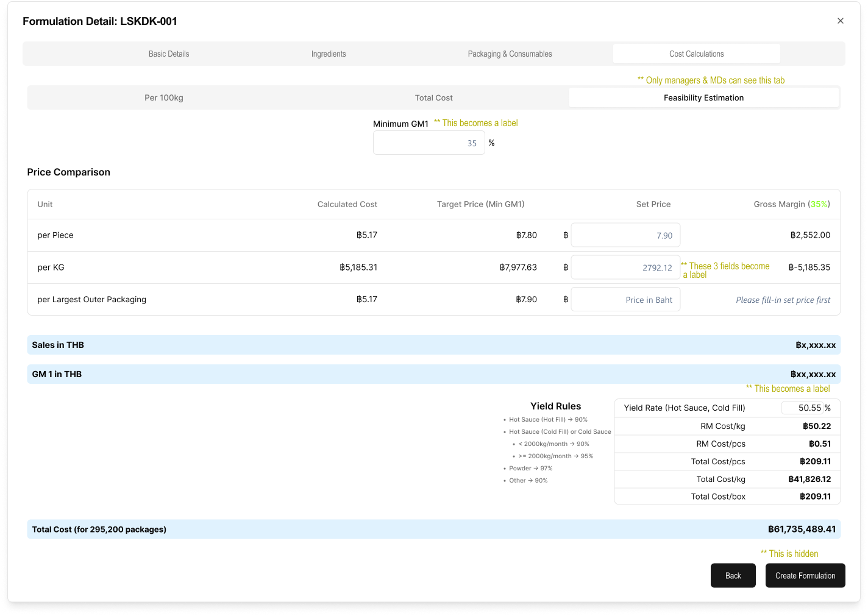Click the ฿x,xxx.xx Sales placeholder value
Image resolution: width=868 pixels, height=616 pixels.
tap(816, 345)
